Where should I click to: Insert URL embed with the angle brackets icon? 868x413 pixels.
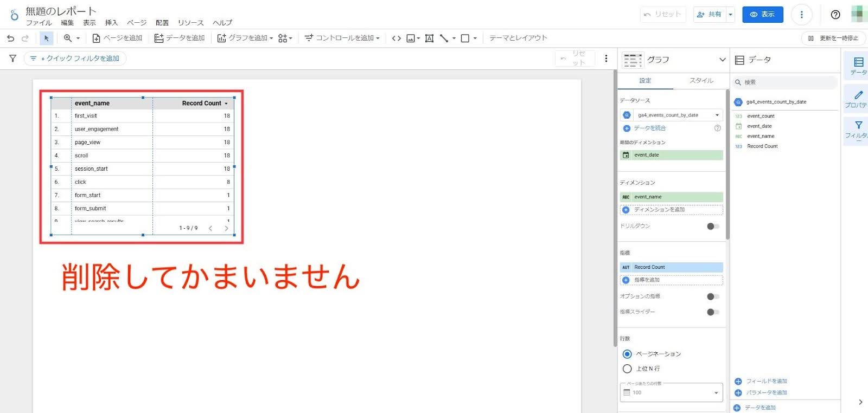(397, 38)
